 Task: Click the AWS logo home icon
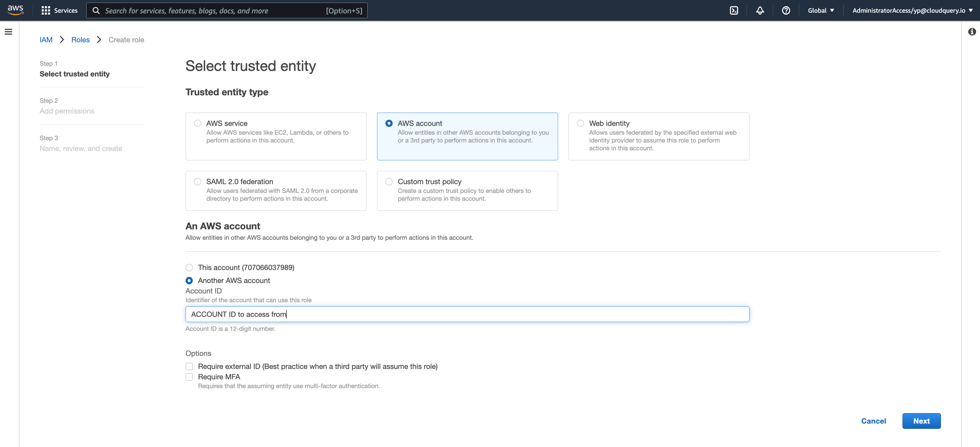(15, 10)
